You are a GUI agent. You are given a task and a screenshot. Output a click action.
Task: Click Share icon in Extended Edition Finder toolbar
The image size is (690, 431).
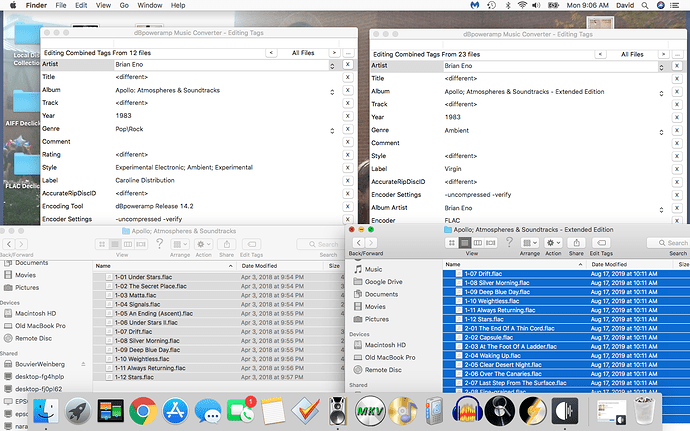(576, 243)
